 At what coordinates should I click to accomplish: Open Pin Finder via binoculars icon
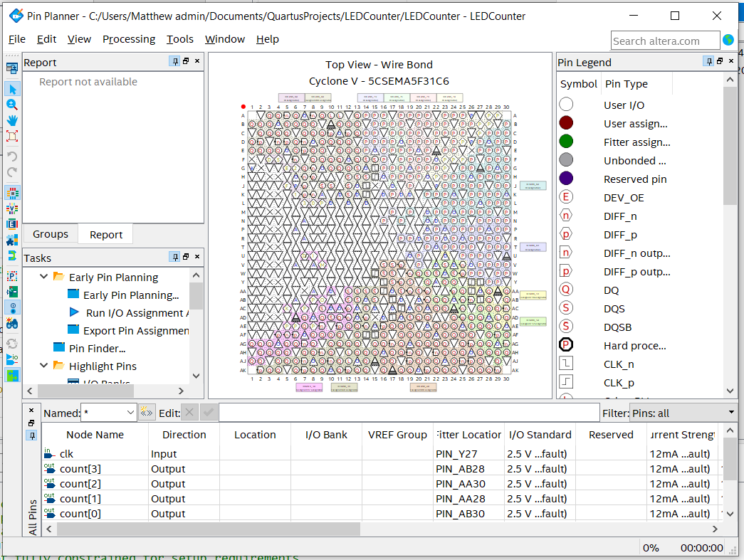pyautogui.click(x=12, y=323)
